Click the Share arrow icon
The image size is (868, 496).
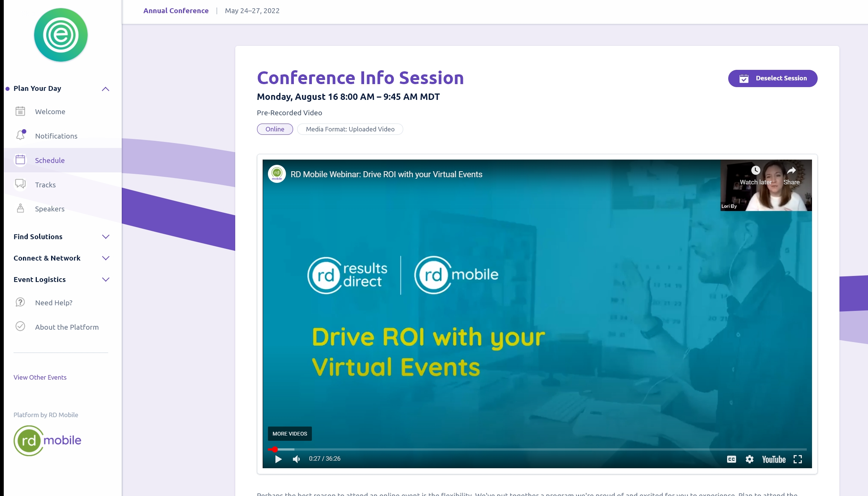click(791, 171)
